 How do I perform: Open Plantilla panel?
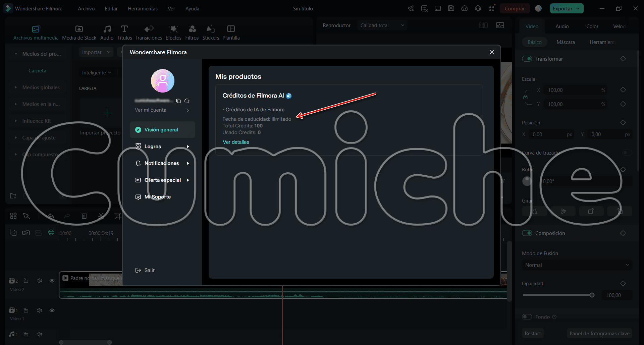231,33
